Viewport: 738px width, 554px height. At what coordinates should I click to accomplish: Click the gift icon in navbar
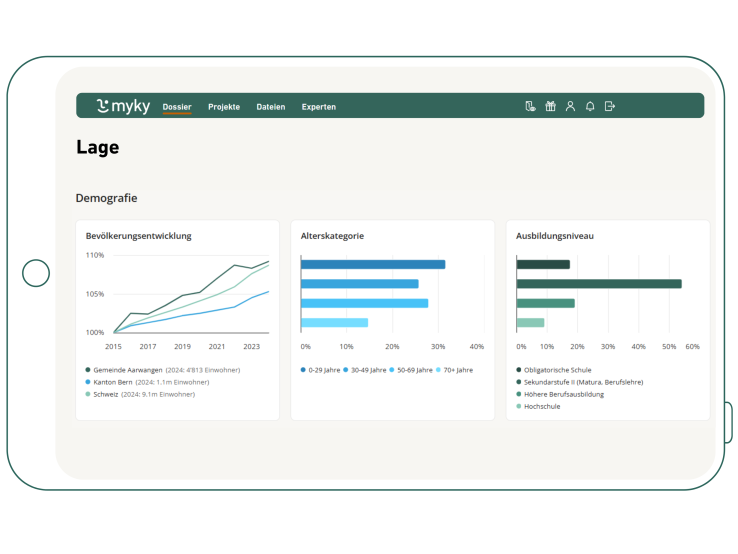click(x=550, y=106)
